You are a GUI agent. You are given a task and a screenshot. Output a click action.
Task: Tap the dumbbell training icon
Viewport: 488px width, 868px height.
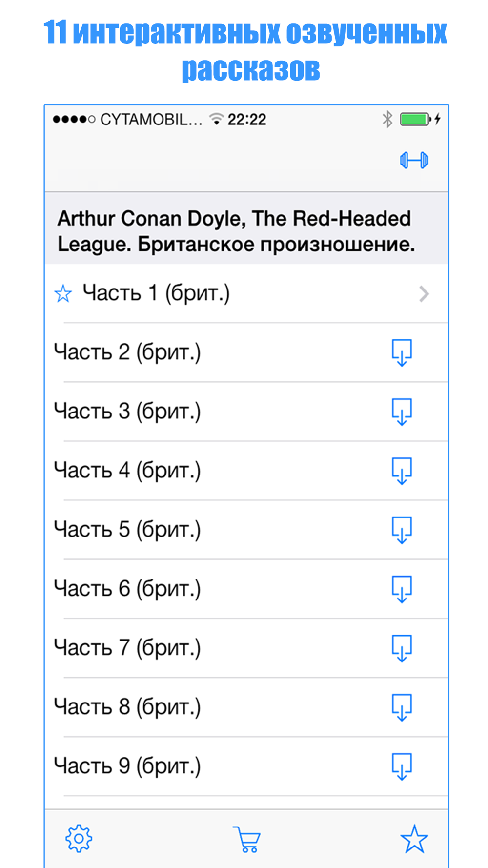(x=414, y=160)
